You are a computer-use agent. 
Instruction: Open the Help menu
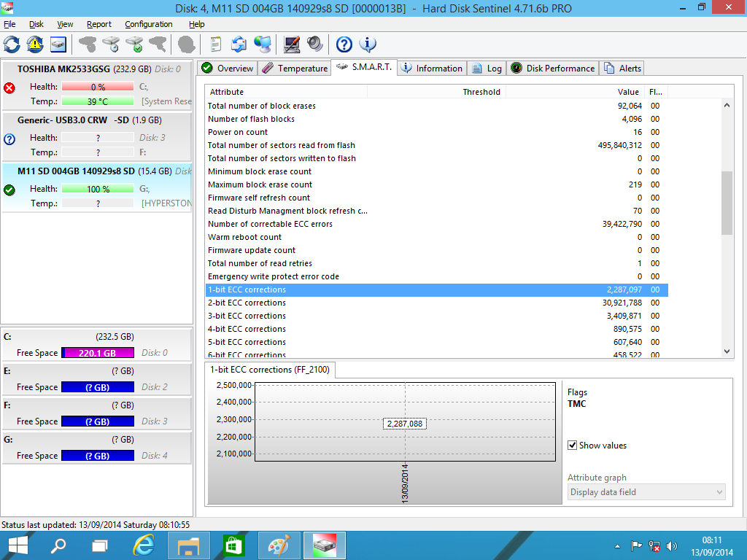tap(197, 24)
